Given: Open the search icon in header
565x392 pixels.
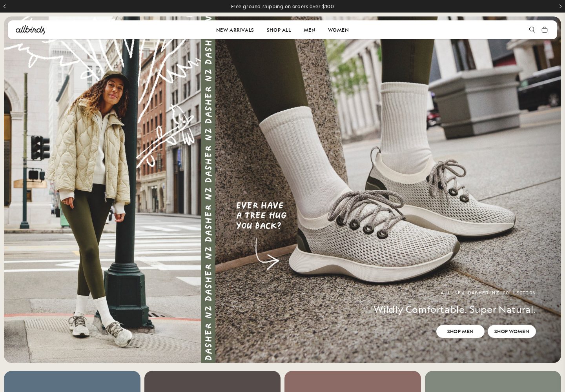Looking at the screenshot, I should pyautogui.click(x=532, y=30).
